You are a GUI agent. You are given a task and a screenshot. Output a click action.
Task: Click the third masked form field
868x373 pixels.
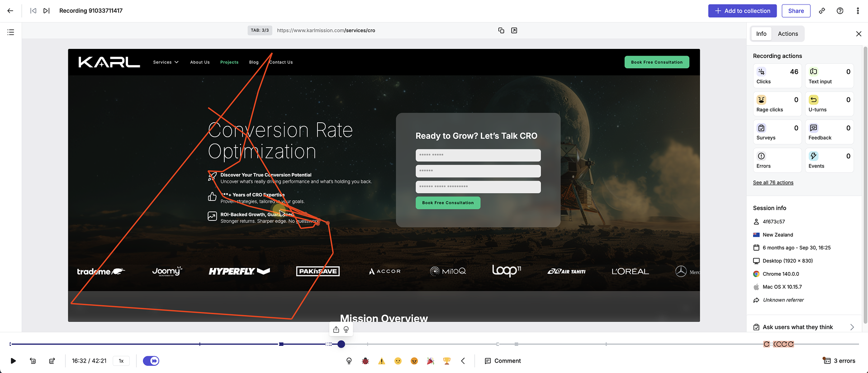click(478, 187)
